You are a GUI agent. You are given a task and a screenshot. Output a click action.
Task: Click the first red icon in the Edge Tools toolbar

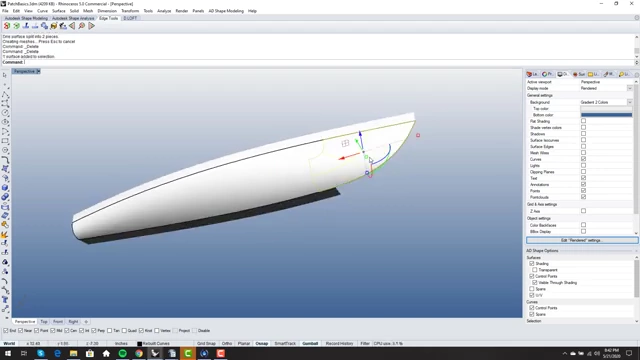tap(7, 26)
